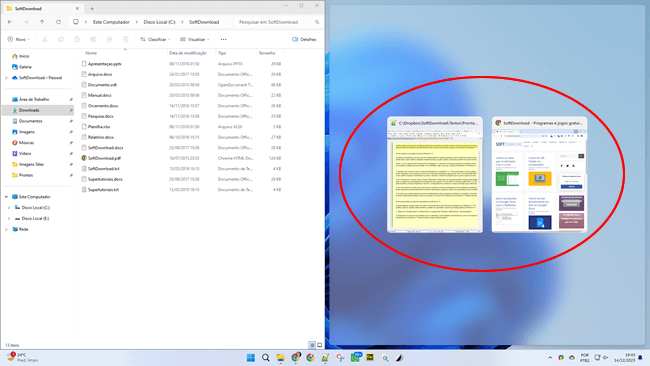Viewport: 650px width, 366px height.
Task: Expand Disco Local (E:) in the sidebar
Action: [x=9, y=218]
